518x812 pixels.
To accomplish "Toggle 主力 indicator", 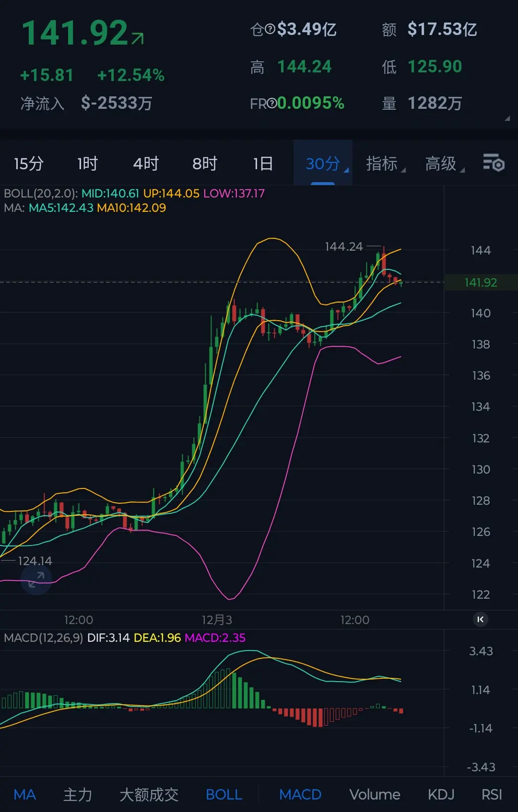I will coord(78,794).
